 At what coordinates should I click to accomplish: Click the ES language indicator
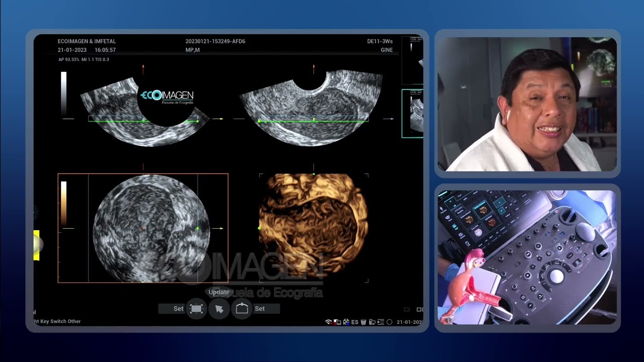(x=355, y=322)
